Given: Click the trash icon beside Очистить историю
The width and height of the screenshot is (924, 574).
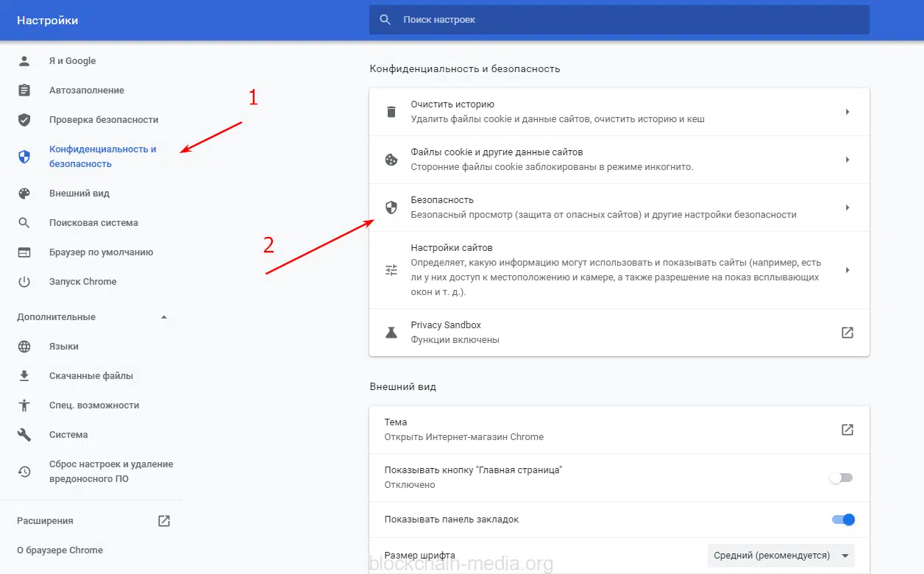Looking at the screenshot, I should pos(391,112).
